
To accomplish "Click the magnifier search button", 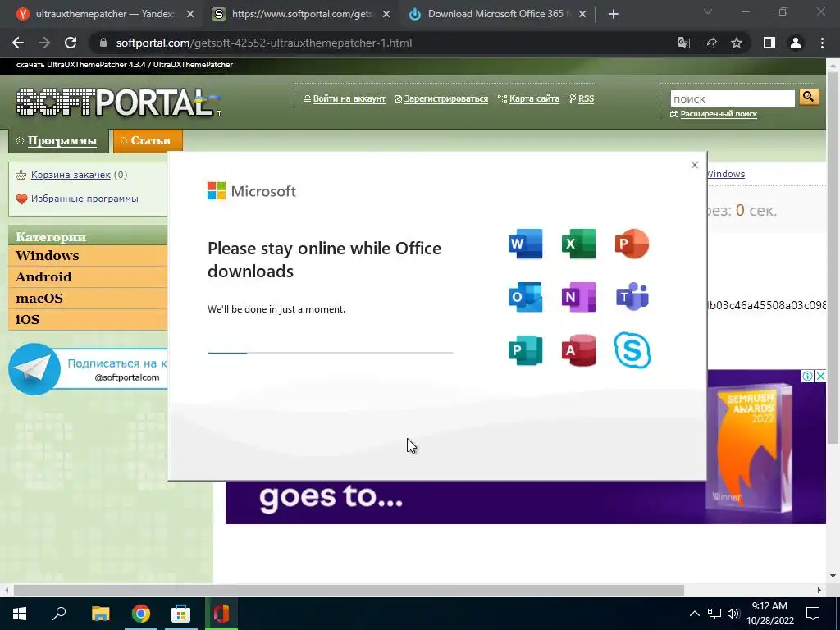I will tap(809, 97).
